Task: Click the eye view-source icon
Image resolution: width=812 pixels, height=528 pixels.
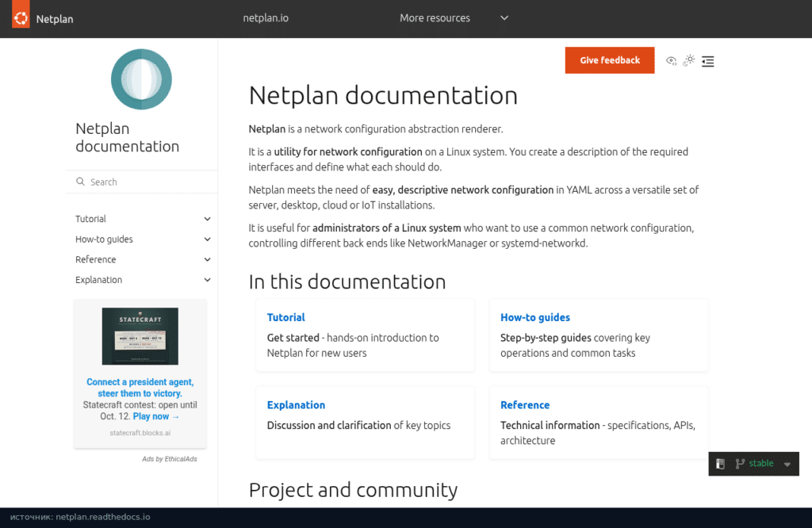Action: coord(671,61)
